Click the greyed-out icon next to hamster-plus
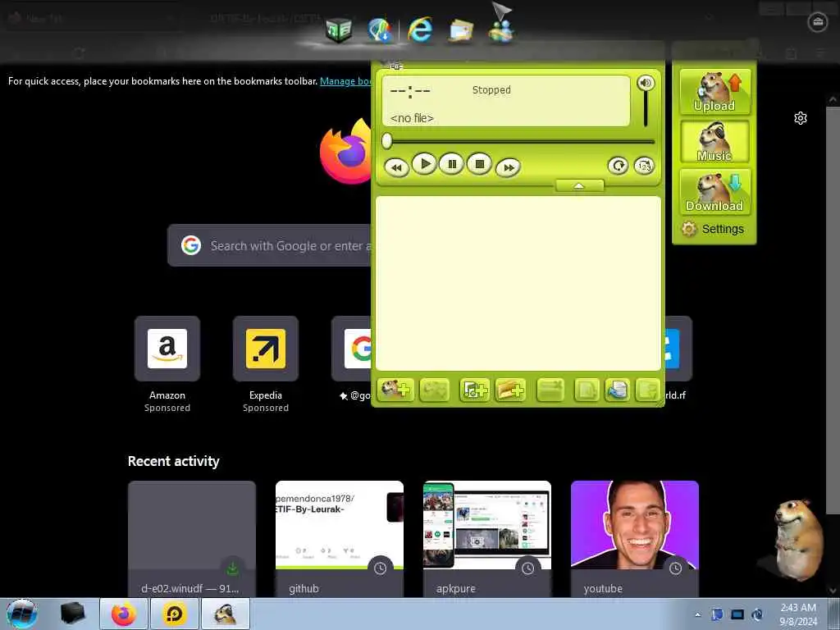 (x=435, y=390)
